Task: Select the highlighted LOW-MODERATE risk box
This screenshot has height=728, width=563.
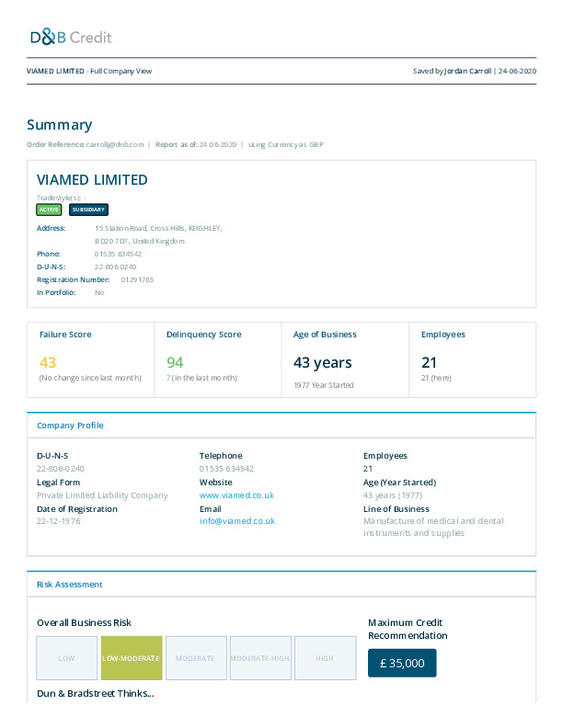Action: 132,658
